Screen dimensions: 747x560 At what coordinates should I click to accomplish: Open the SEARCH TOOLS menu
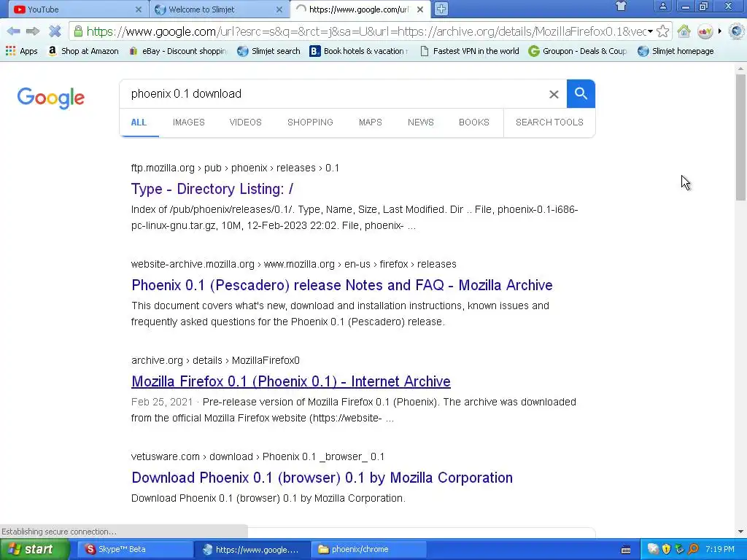(x=549, y=122)
